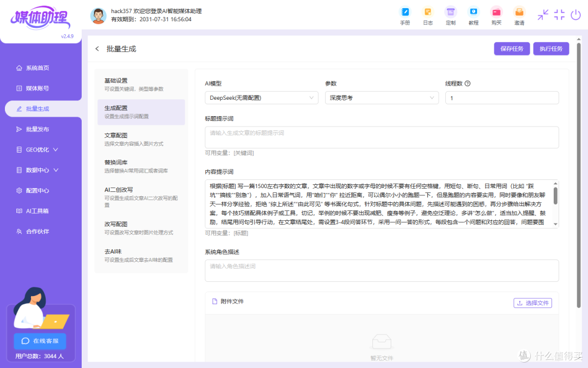Click the people icon beside 合作伙伴
588x368 pixels.
(19, 231)
